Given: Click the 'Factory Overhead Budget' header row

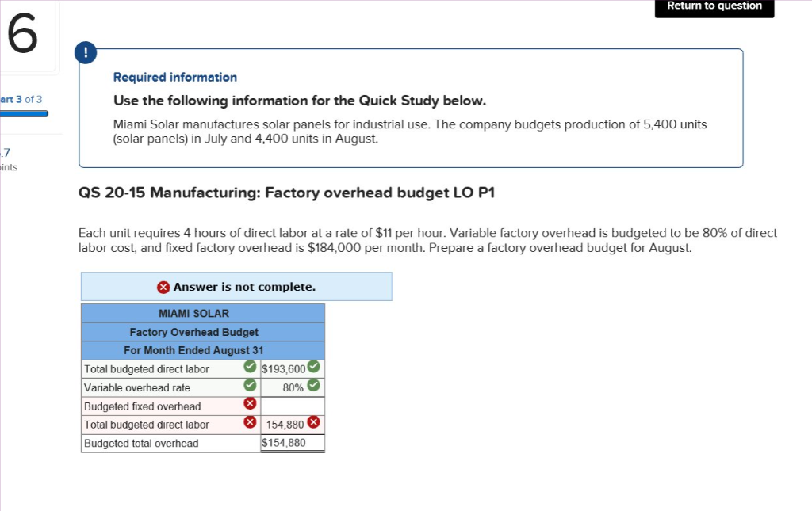Looking at the screenshot, I should pyautogui.click(x=203, y=332).
